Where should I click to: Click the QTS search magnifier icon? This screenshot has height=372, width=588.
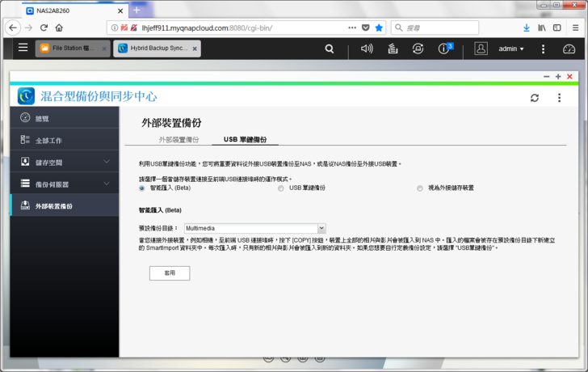click(329, 49)
